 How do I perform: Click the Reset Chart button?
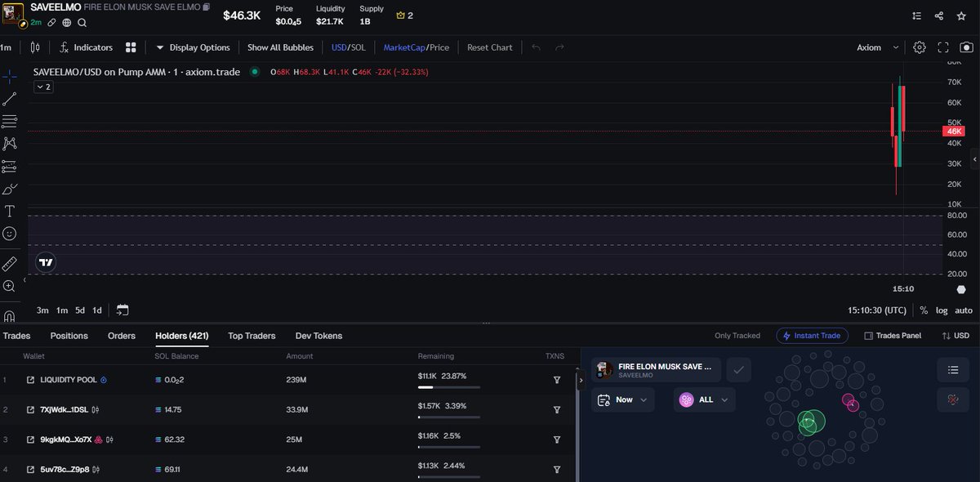[490, 47]
